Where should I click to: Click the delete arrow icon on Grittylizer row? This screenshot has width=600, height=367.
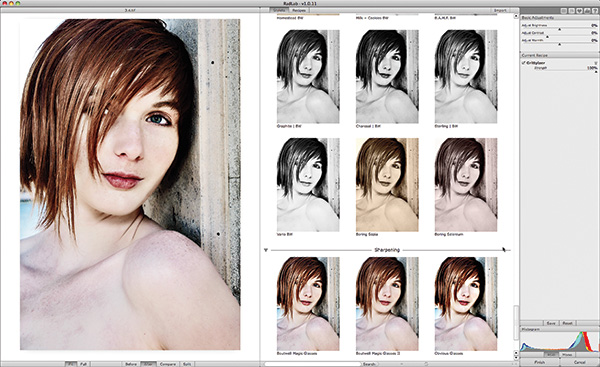tap(595, 63)
